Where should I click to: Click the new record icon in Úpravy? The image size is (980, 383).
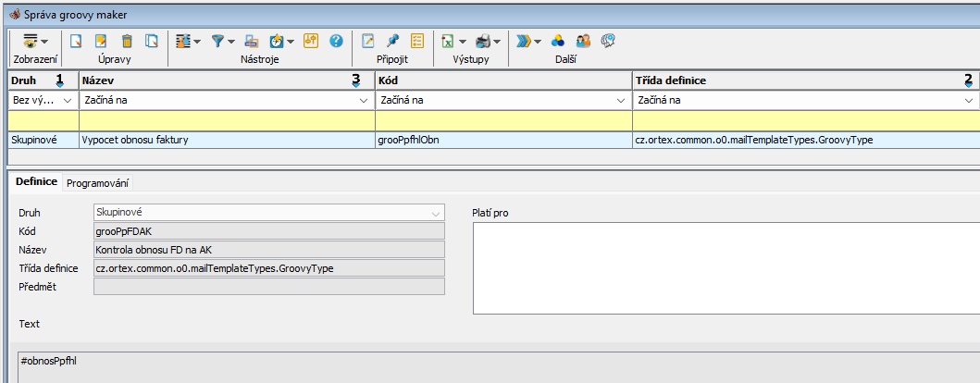pos(77,41)
